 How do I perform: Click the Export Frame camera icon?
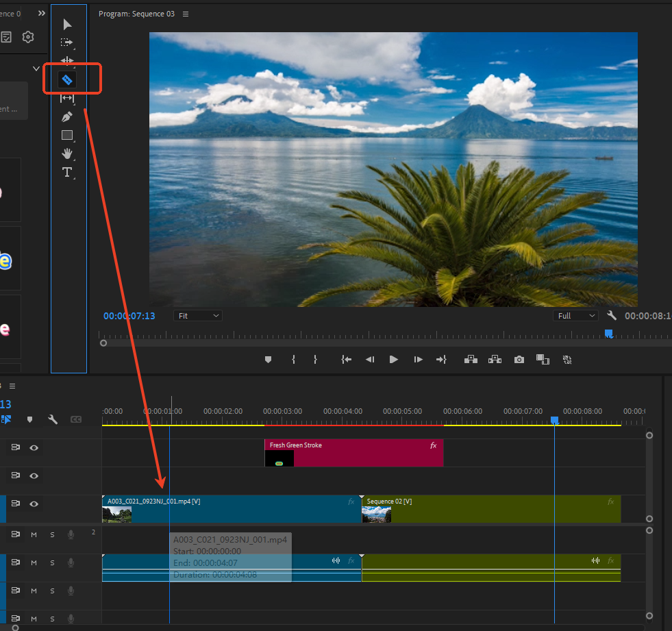coord(519,359)
